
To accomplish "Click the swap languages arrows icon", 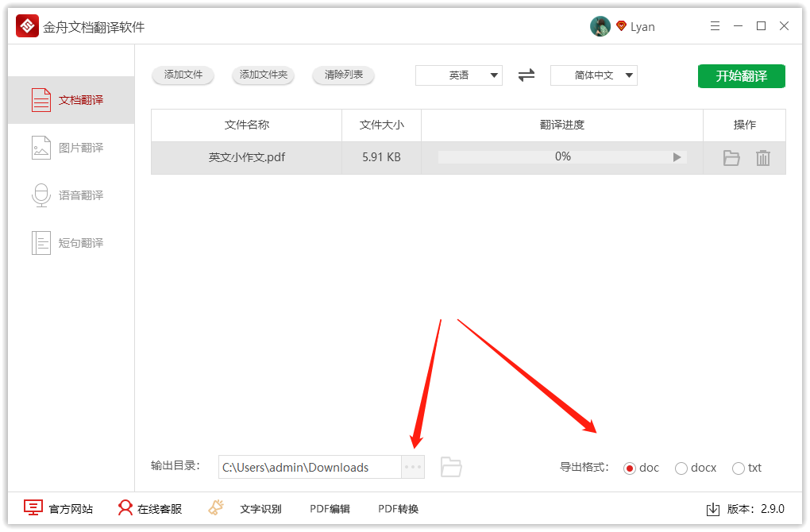I will [x=526, y=75].
